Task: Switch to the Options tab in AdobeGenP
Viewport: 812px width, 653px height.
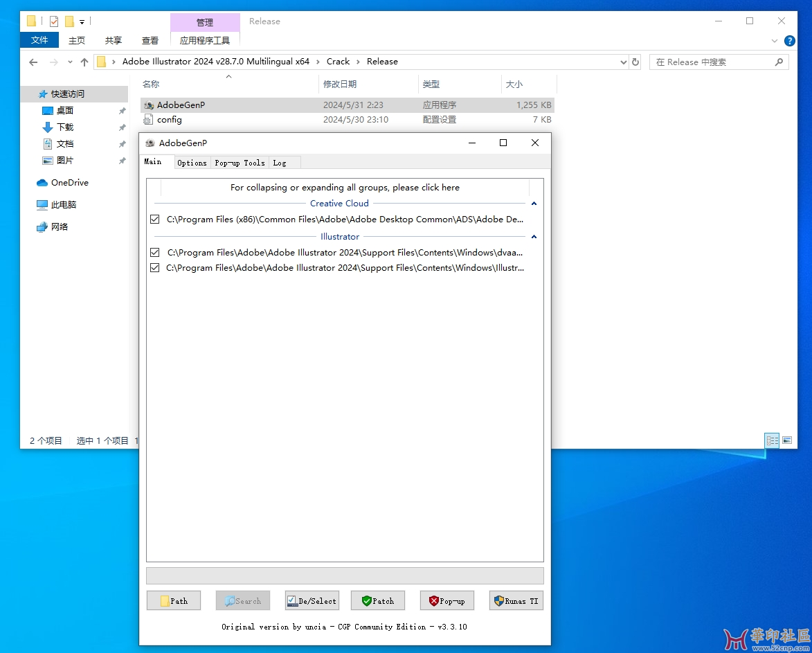Action: click(x=192, y=163)
